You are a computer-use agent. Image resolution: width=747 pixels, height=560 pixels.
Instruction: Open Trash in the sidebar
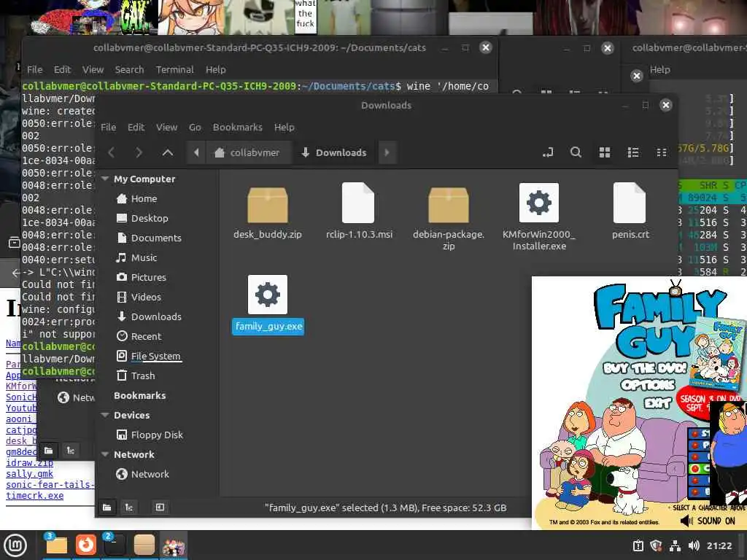(x=142, y=376)
